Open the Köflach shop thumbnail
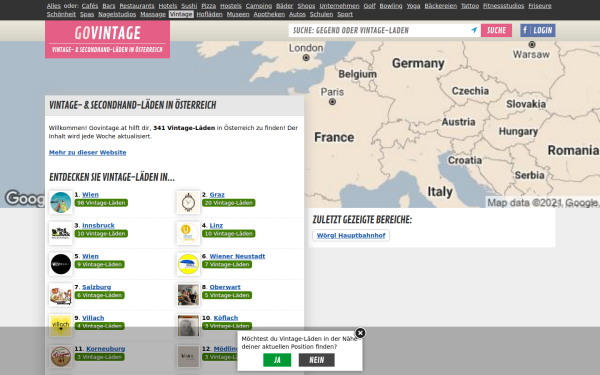This screenshot has height=375, width=600. (x=188, y=326)
